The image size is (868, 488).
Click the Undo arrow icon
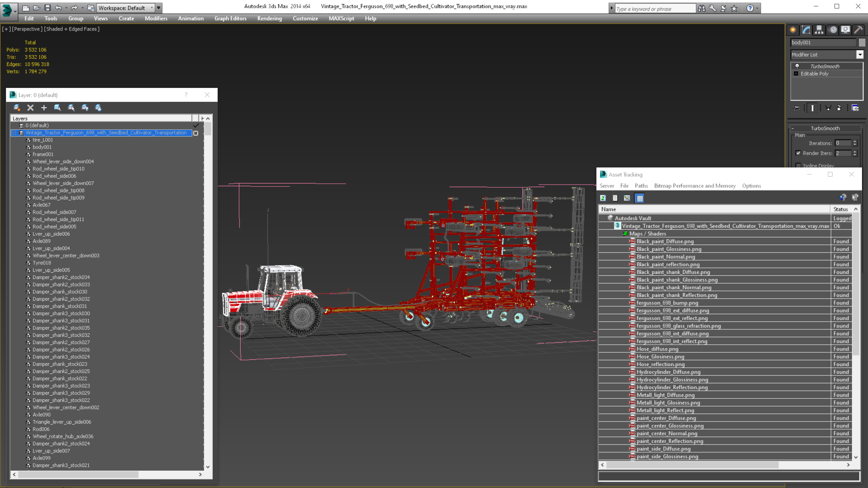(58, 8)
